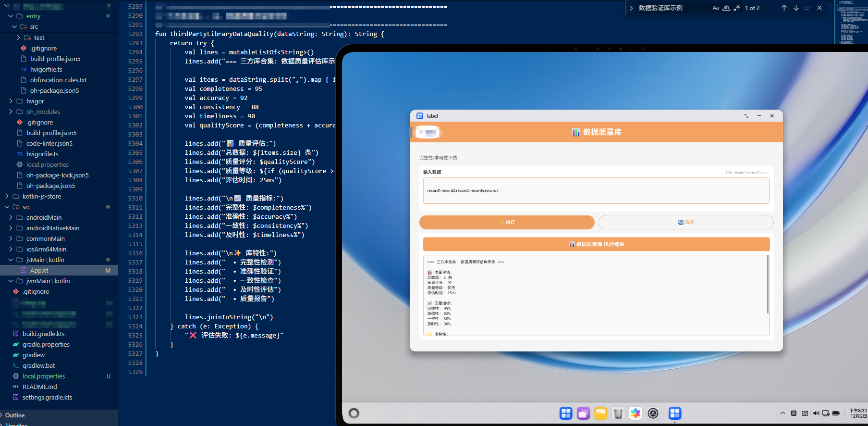Click the circular home button on emulator taskbar

point(354,413)
